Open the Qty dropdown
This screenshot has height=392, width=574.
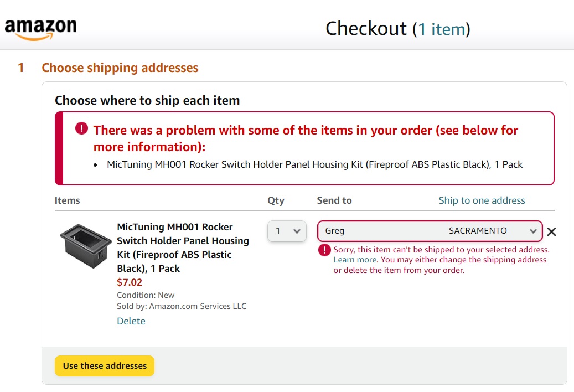pyautogui.click(x=287, y=231)
